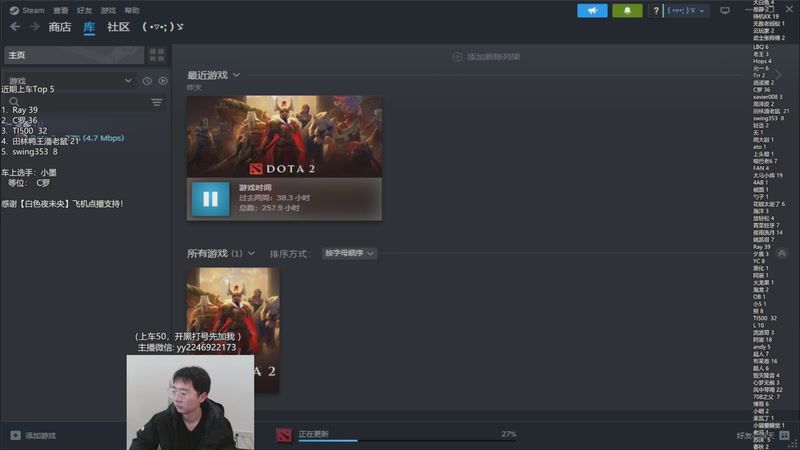Click the 27% progress label
Screen dimensions: 800x450
(x=509, y=434)
